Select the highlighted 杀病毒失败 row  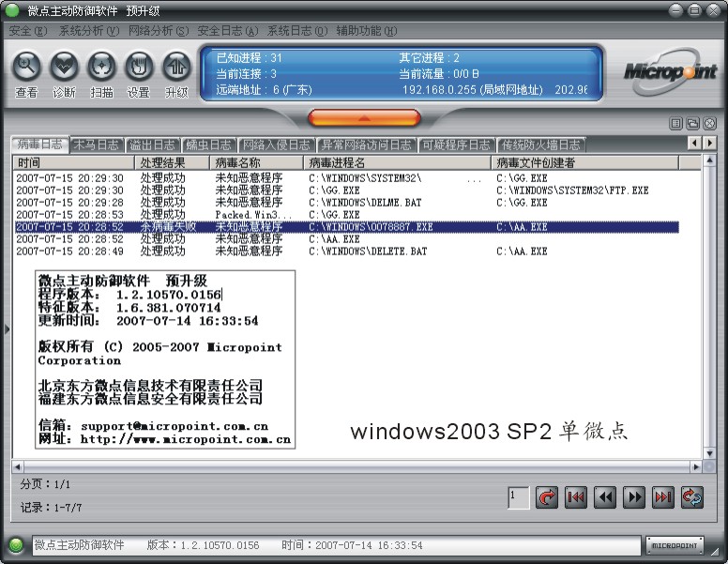(346, 227)
